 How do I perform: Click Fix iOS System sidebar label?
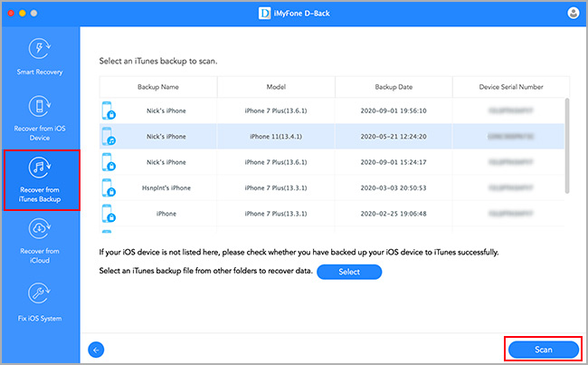(40, 319)
